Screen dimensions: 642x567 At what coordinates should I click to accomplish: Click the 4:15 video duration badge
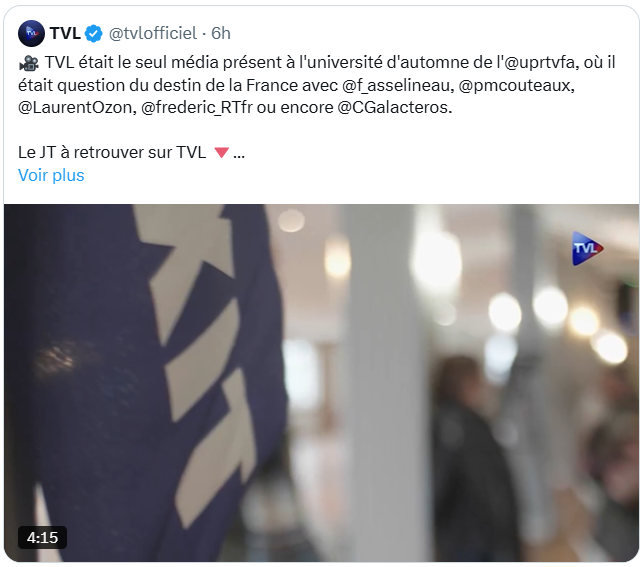point(42,537)
